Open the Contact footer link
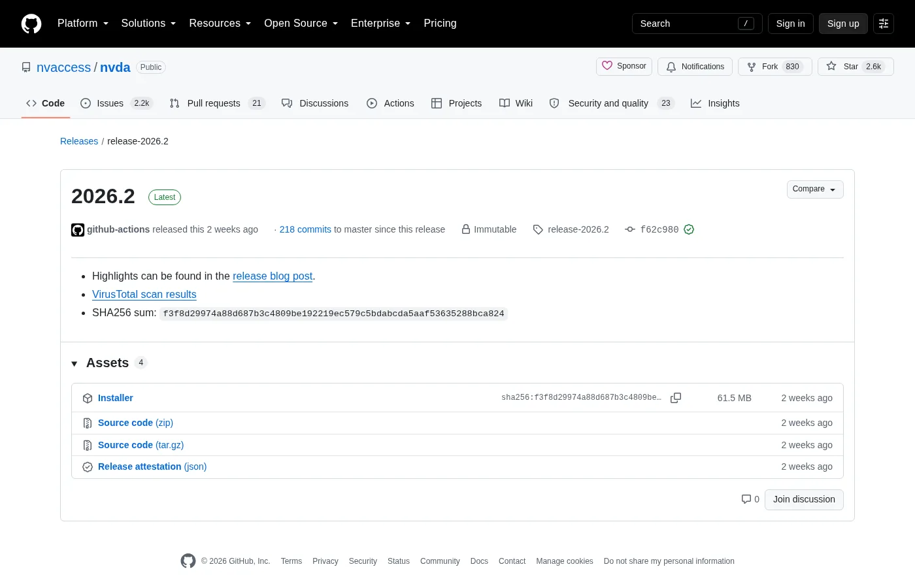Image resolution: width=915 pixels, height=588 pixels. pyautogui.click(x=512, y=561)
